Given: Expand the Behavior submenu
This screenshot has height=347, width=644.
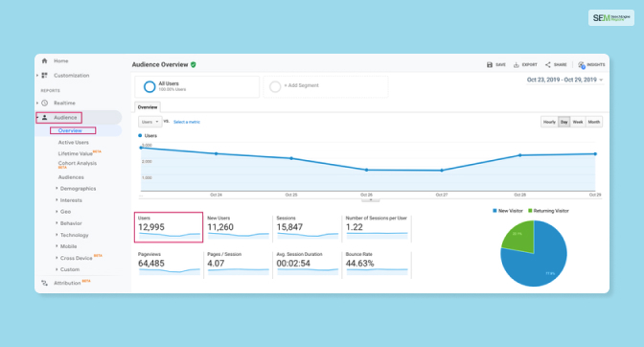Looking at the screenshot, I should pos(57,223).
